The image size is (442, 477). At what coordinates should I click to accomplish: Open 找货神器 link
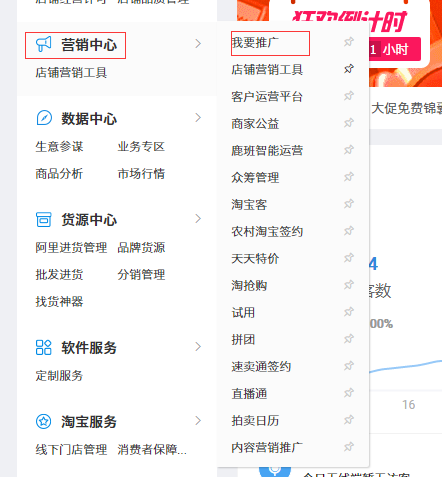coord(59,302)
